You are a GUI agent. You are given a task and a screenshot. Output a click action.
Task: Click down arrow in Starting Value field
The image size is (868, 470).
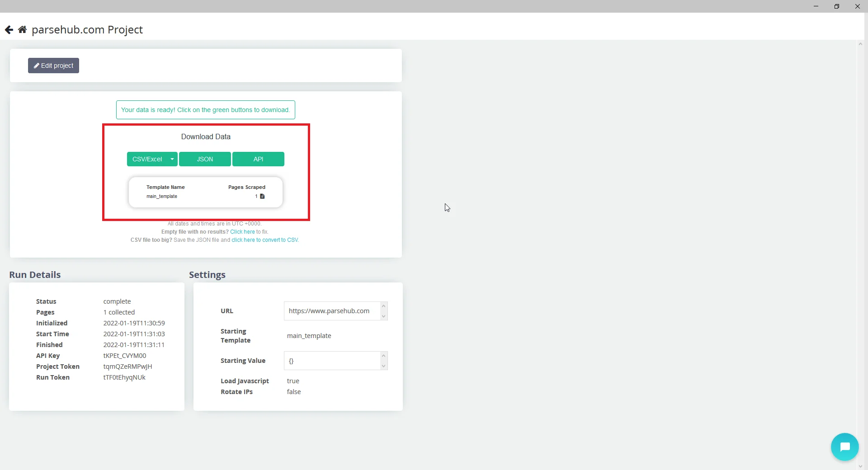[384, 366]
